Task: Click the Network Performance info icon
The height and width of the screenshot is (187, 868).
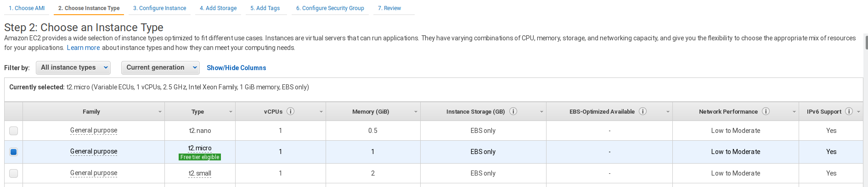Action: pos(766,111)
